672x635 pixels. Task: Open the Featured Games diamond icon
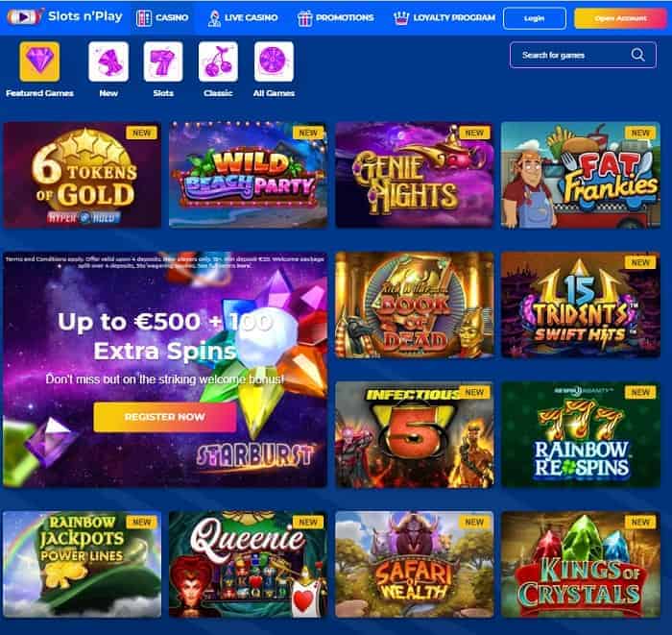(x=39, y=61)
